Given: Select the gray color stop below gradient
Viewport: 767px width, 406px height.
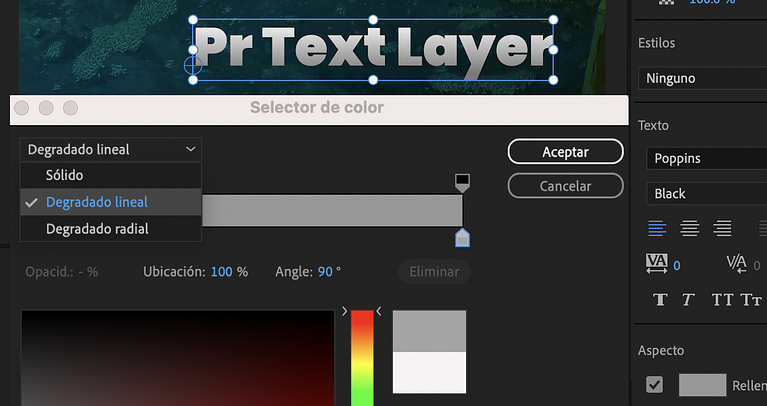Looking at the screenshot, I should pyautogui.click(x=462, y=238).
